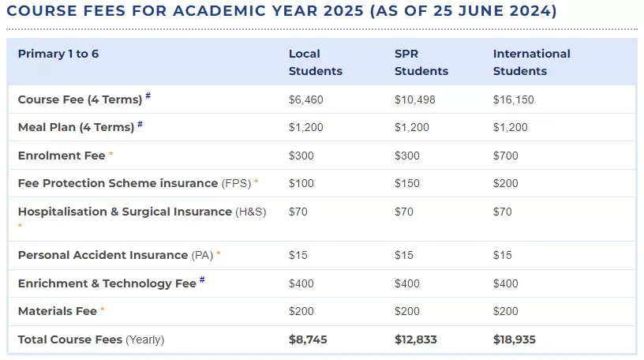Click the Personal Accident Insurance asterisk marker
The image size is (644, 360).
219,253
